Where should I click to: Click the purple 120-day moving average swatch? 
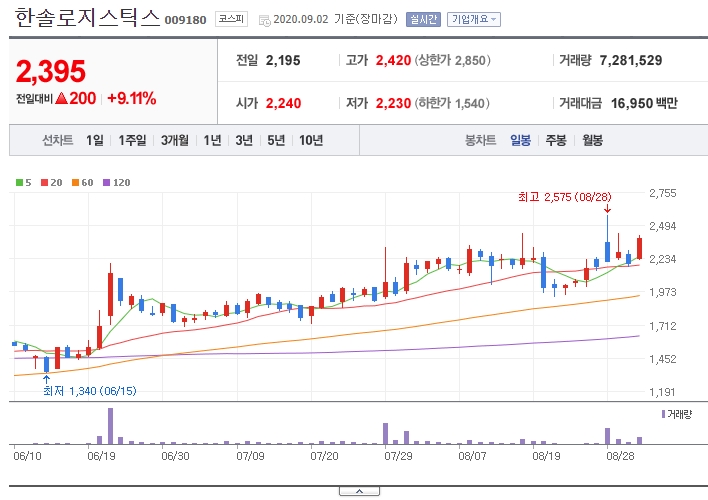(107, 182)
